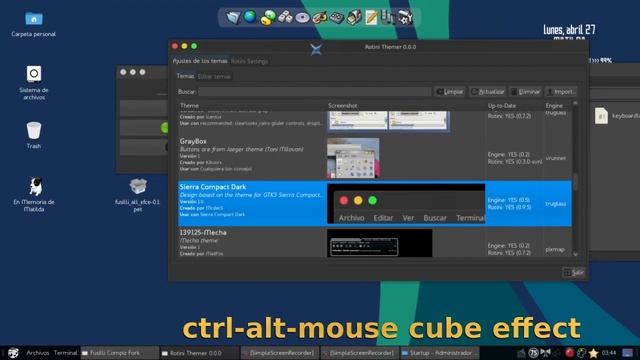Click the Actualizar button

coord(488,92)
